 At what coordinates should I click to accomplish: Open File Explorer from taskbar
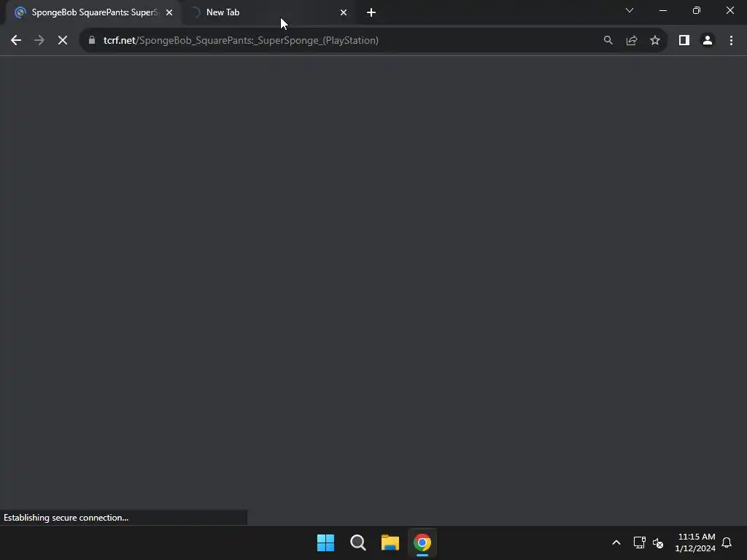(x=390, y=542)
